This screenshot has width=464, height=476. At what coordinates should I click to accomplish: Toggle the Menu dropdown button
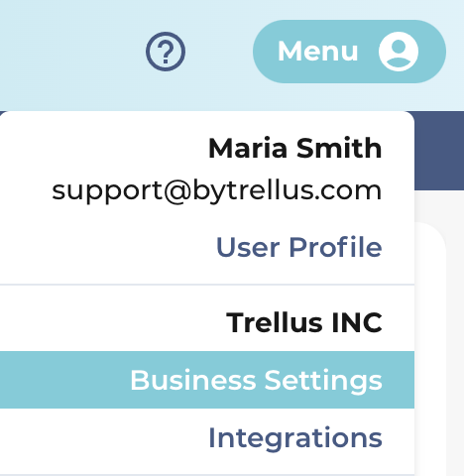coord(349,52)
